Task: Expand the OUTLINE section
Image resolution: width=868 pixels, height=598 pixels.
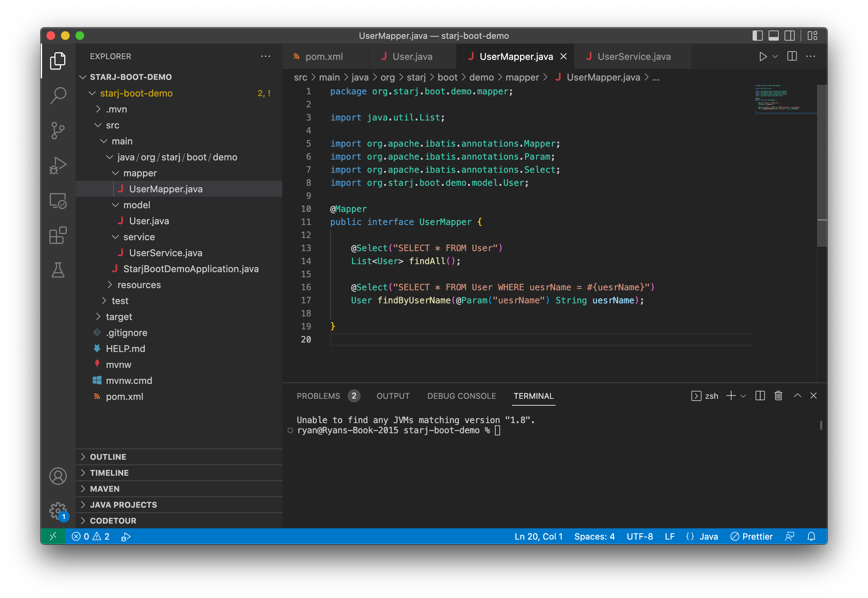Action: [x=108, y=457]
